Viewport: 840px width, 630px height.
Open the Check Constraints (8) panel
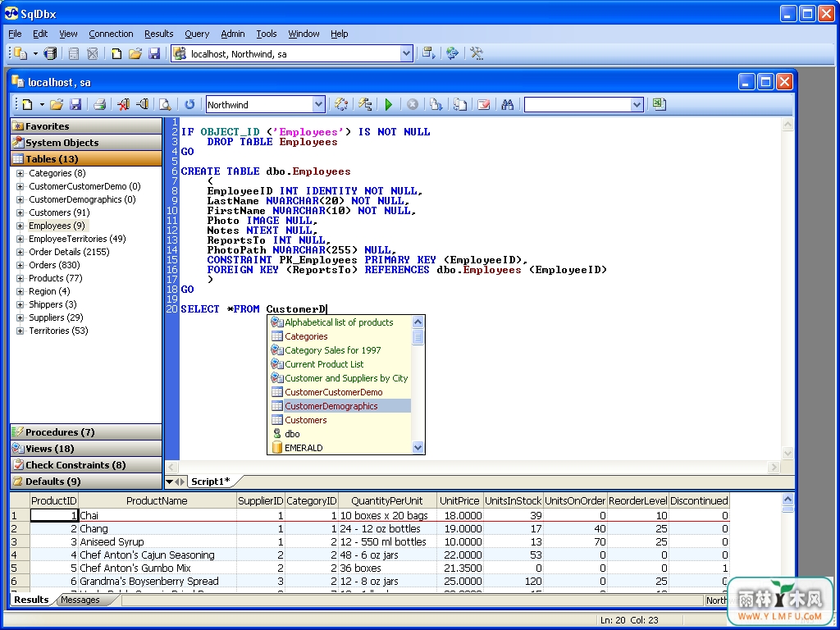85,465
